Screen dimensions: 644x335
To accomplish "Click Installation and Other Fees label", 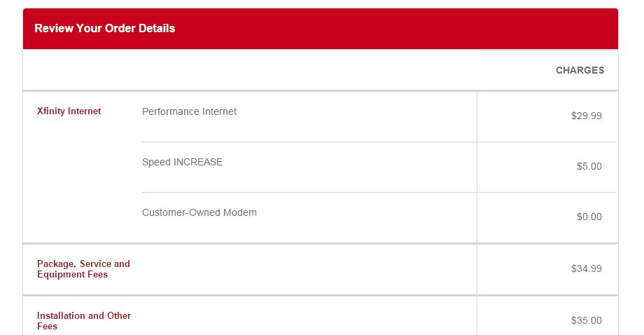I will tap(84, 321).
